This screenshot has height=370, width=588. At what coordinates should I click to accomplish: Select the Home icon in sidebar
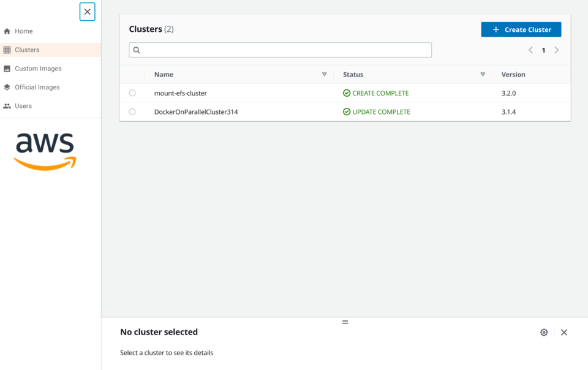point(7,31)
